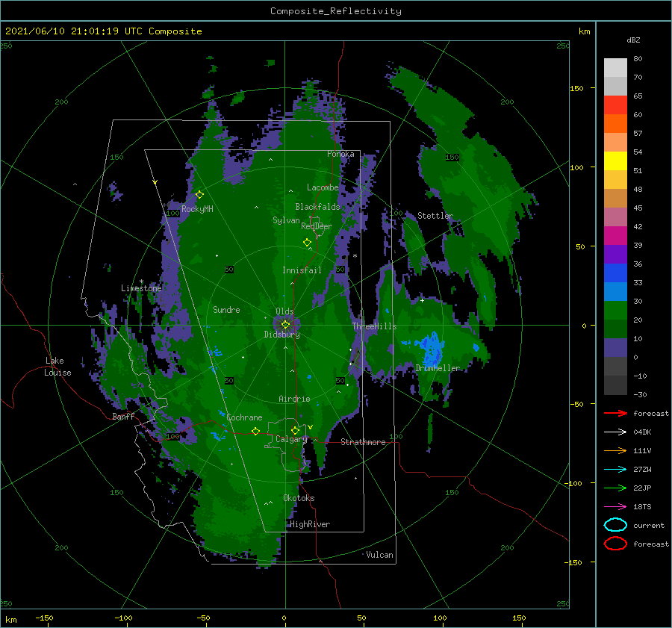Pick the purple 36-39 dBZ swatch
This screenshot has width=672, height=628.
coord(615,255)
